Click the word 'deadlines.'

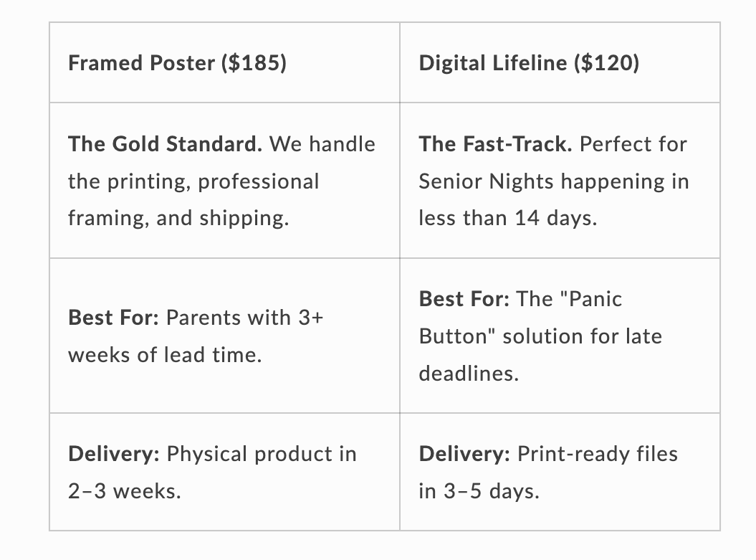pyautogui.click(x=468, y=373)
